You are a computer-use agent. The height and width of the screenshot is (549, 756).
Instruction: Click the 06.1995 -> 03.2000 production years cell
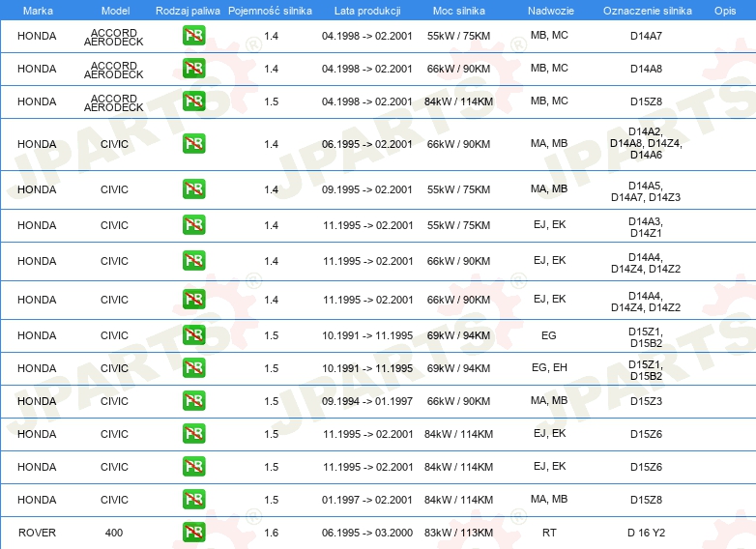pos(367,533)
